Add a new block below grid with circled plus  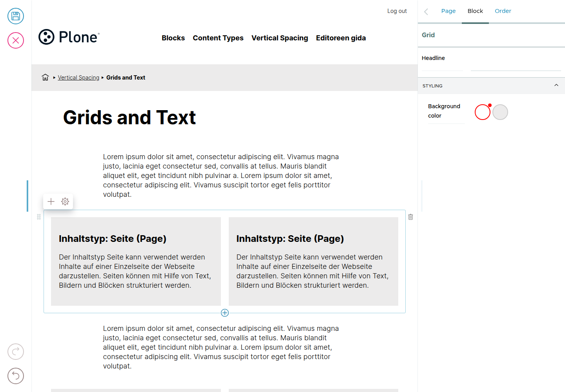click(x=225, y=313)
